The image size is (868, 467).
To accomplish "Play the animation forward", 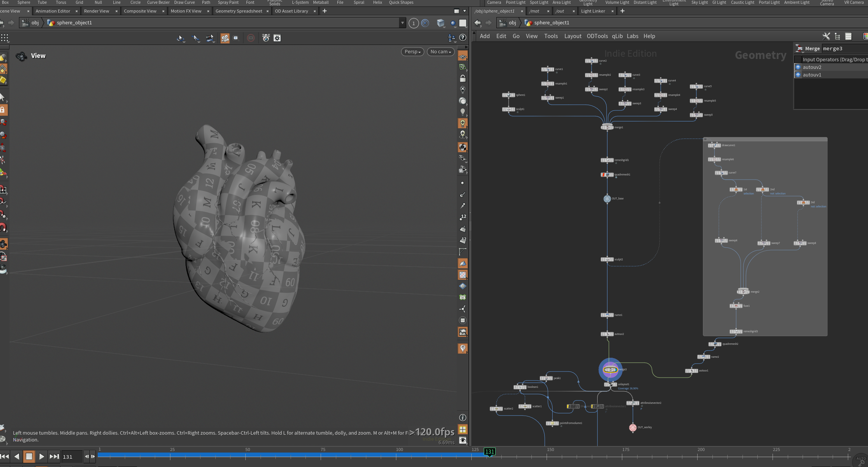I will click(41, 456).
